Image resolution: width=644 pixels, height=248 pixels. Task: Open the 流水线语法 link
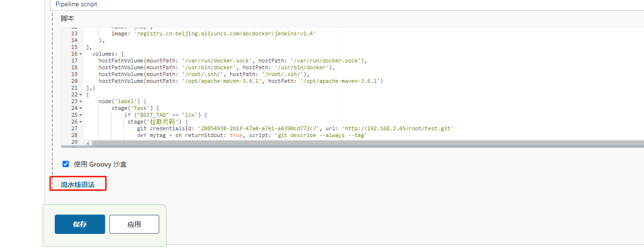[x=78, y=185]
